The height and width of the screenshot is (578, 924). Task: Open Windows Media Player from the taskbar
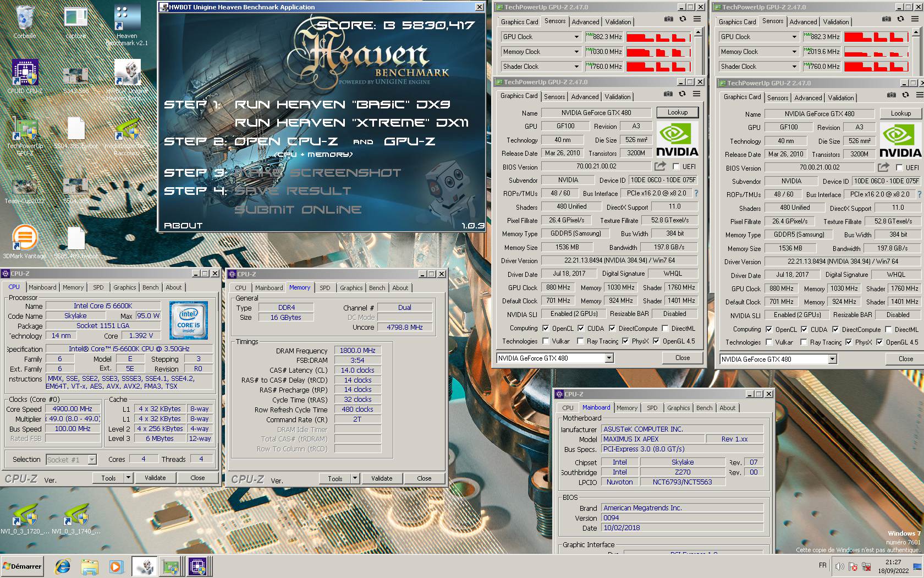coord(116,566)
